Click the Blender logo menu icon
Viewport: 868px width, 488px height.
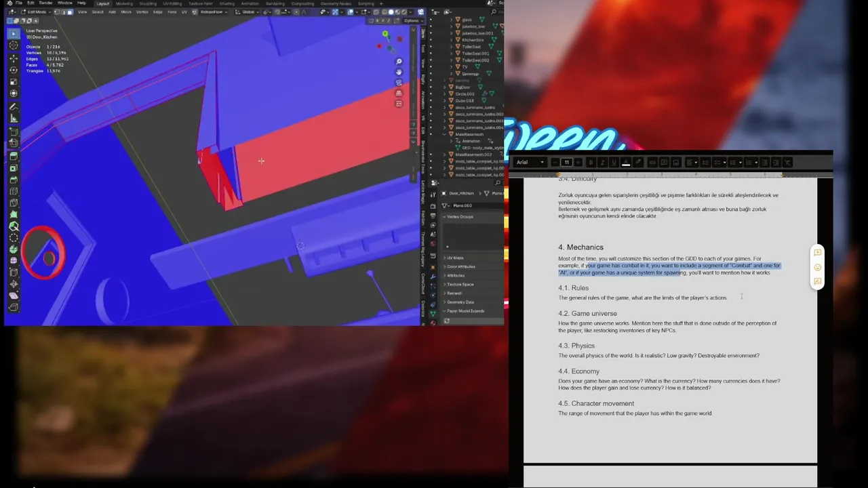point(9,3)
